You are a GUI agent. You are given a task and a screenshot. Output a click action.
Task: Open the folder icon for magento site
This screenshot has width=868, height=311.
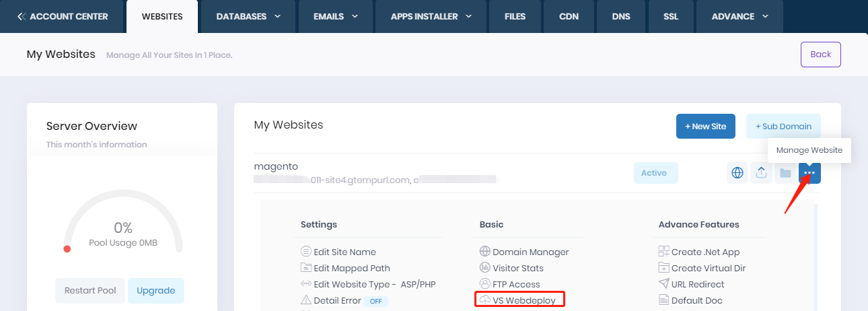[785, 173]
